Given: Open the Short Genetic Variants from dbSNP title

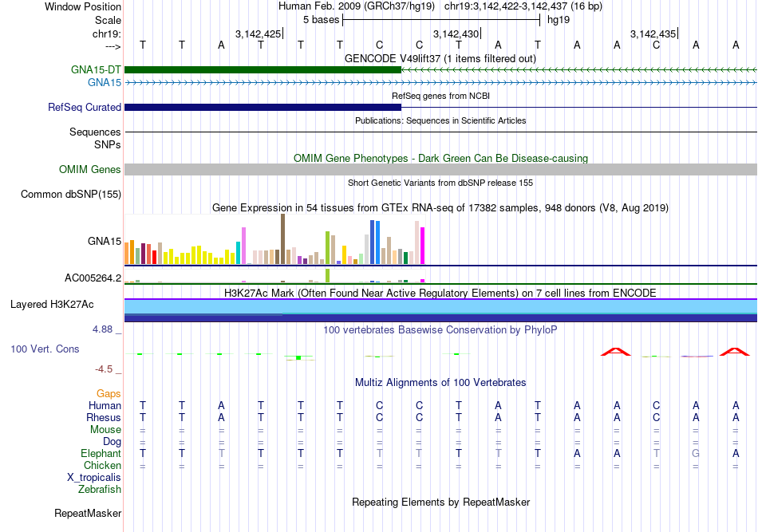Looking at the screenshot, I should (440, 183).
